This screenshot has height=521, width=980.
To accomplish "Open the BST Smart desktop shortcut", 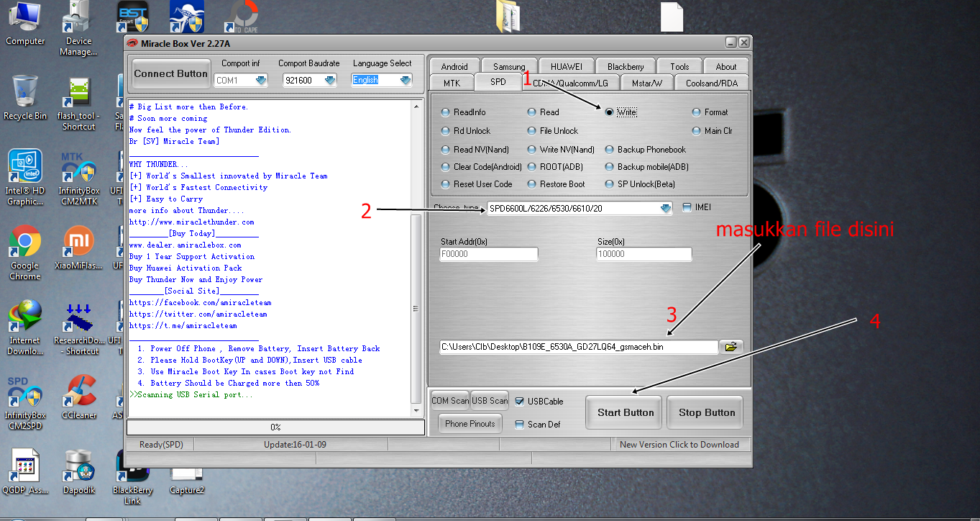I will [x=132, y=17].
